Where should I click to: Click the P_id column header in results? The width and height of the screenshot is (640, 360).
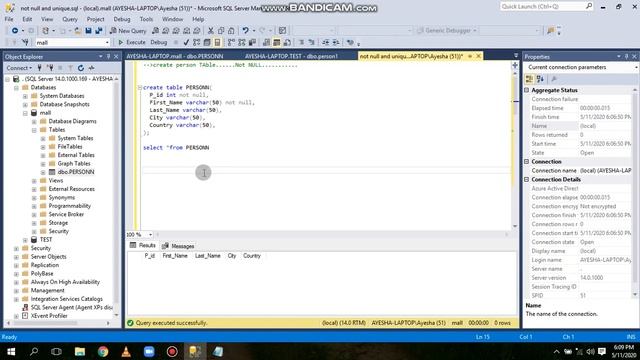click(x=149, y=256)
